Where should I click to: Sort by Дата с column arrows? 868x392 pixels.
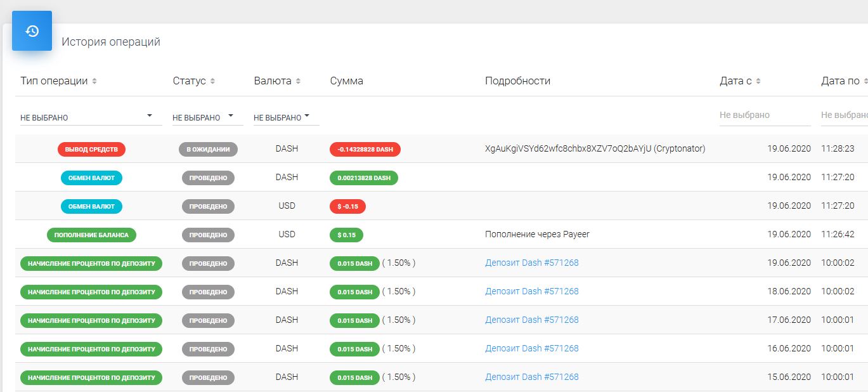point(758,81)
